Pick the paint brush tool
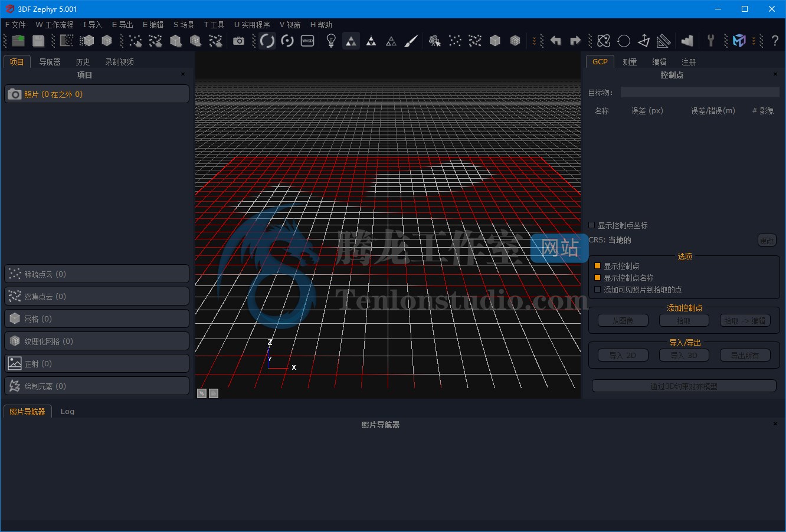Screen dimensions: 786x532 [x=411, y=41]
